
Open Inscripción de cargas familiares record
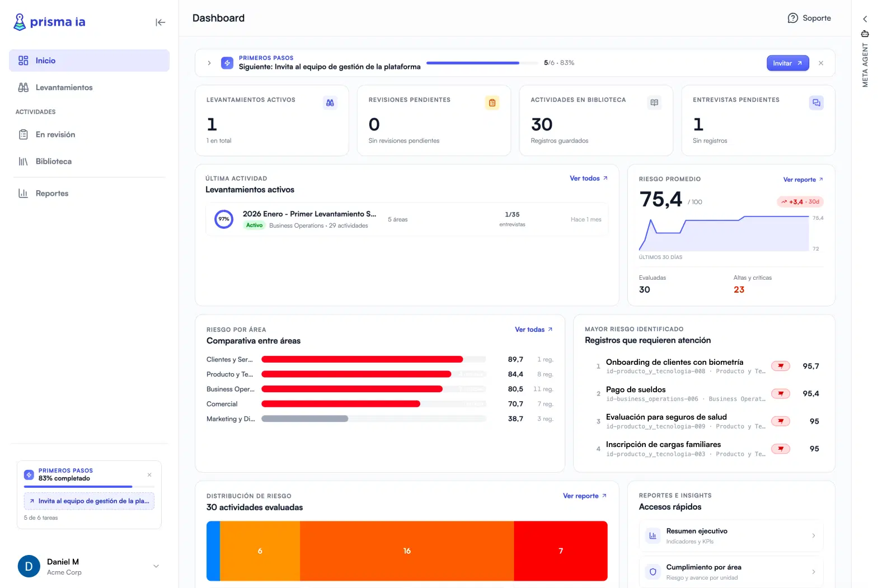point(704,449)
